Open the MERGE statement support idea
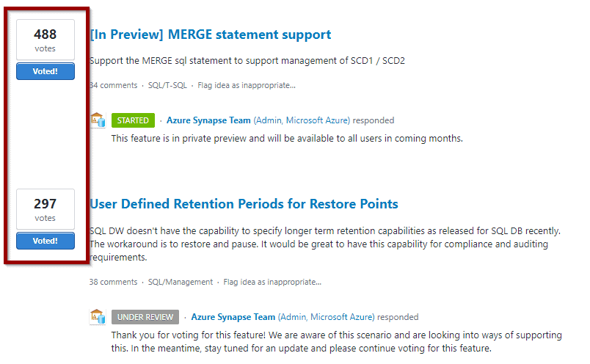Viewport: 590px width, 364px height. 211,34
